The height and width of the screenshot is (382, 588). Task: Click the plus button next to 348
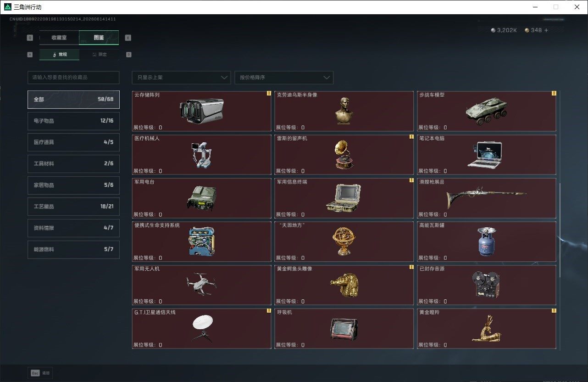click(546, 30)
